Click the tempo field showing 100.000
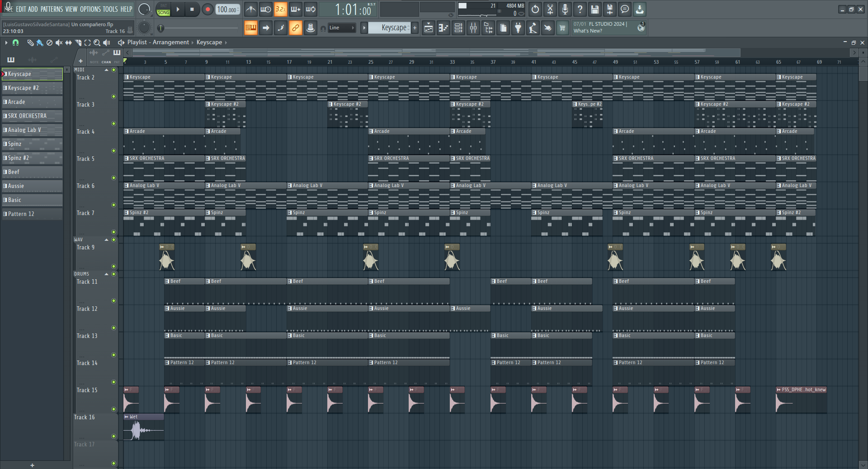The image size is (868, 469). (x=228, y=9)
